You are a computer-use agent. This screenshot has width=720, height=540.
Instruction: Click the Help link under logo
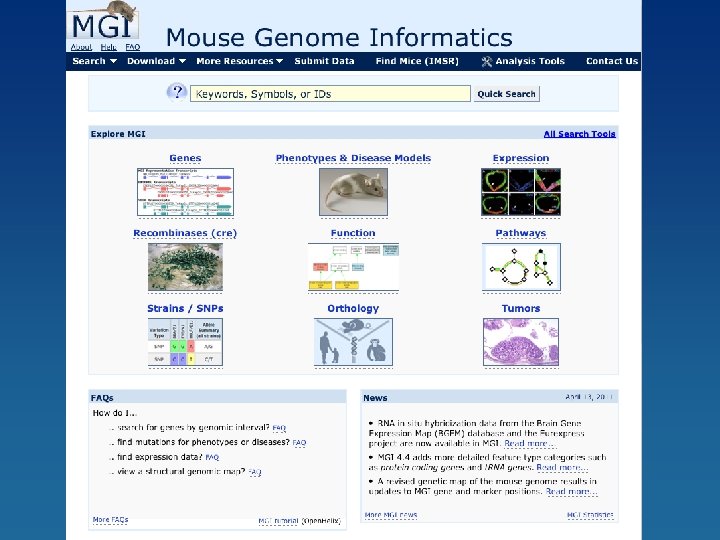click(x=108, y=47)
